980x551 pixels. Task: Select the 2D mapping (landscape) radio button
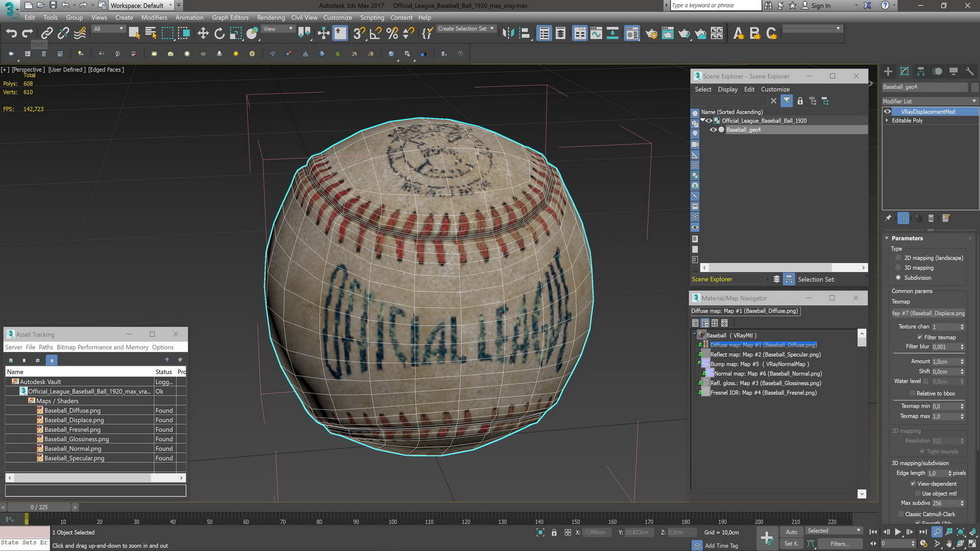pos(898,258)
